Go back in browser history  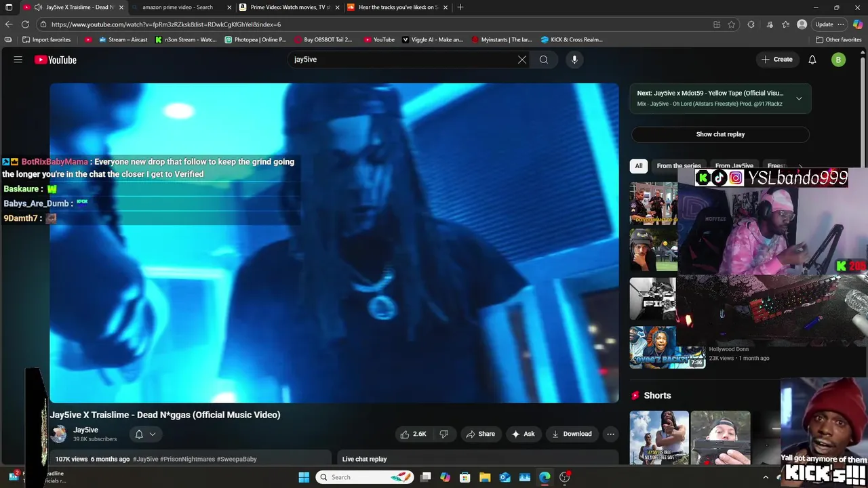(x=9, y=24)
